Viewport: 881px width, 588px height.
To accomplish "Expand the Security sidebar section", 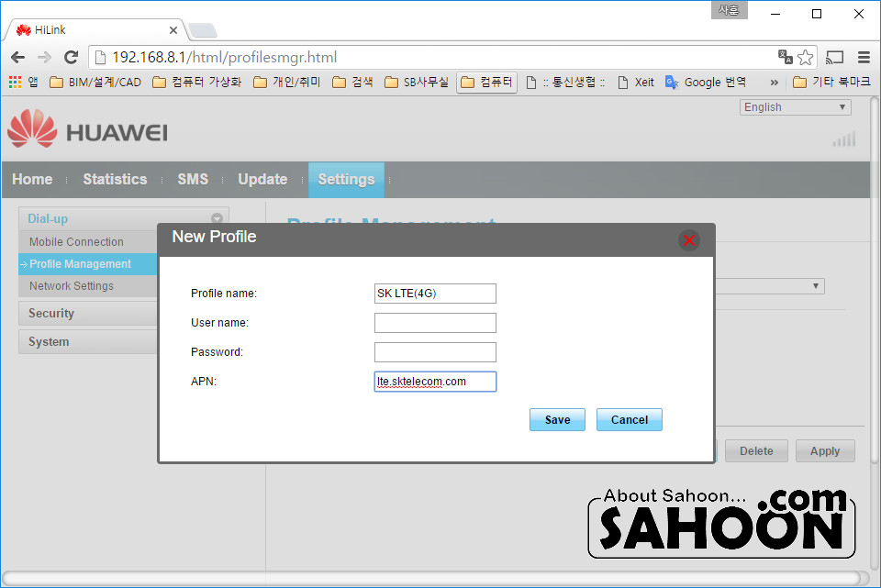I will (88, 314).
